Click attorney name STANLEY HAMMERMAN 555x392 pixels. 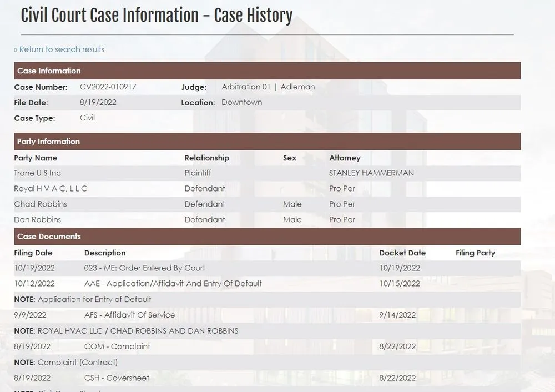pyautogui.click(x=371, y=173)
